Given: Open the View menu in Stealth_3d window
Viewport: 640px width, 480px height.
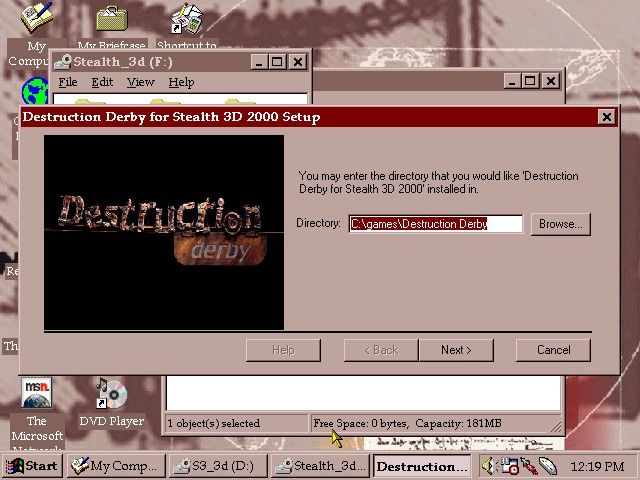Looking at the screenshot, I should coord(140,82).
